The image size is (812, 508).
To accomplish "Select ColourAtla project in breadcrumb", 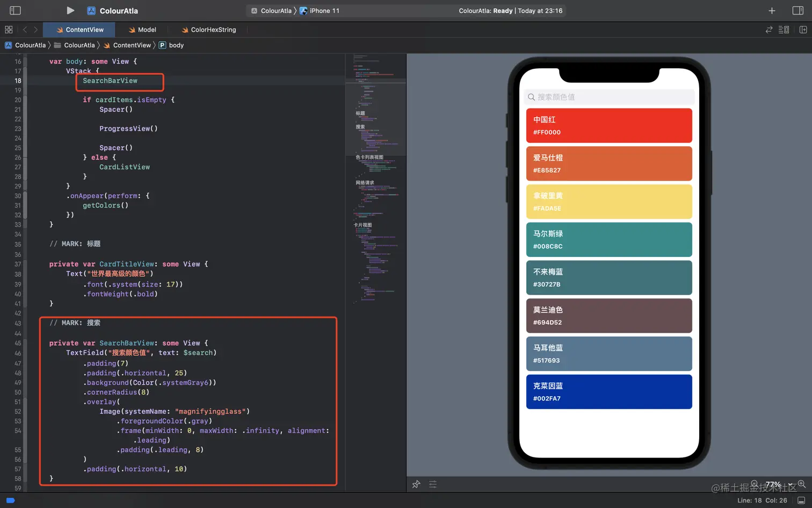I will pyautogui.click(x=26, y=45).
